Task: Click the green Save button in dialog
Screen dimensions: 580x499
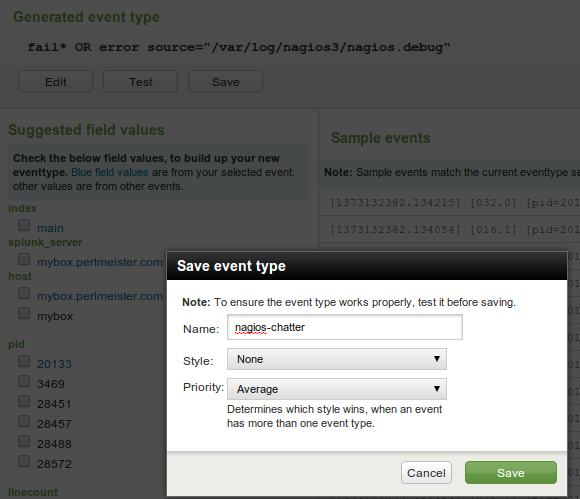Action: pos(510,472)
